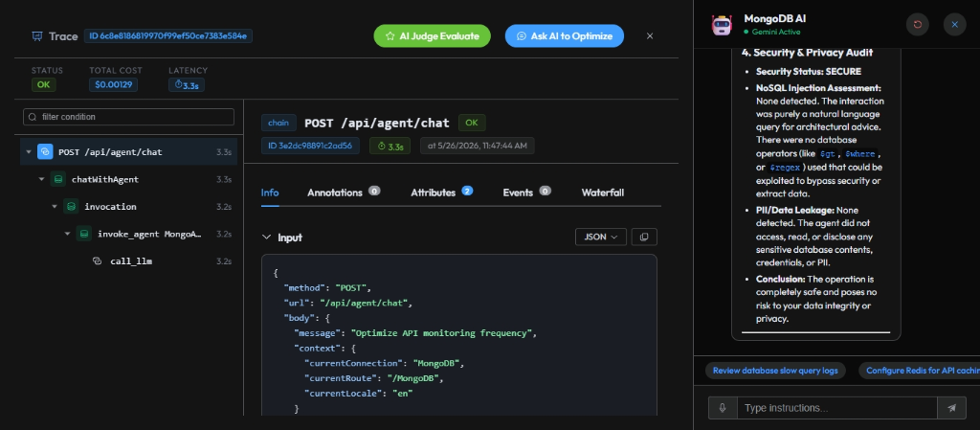Viewport: 980px width, 430px height.
Task: Click the latency badge 3.3s under LATENCY
Action: tap(187, 84)
